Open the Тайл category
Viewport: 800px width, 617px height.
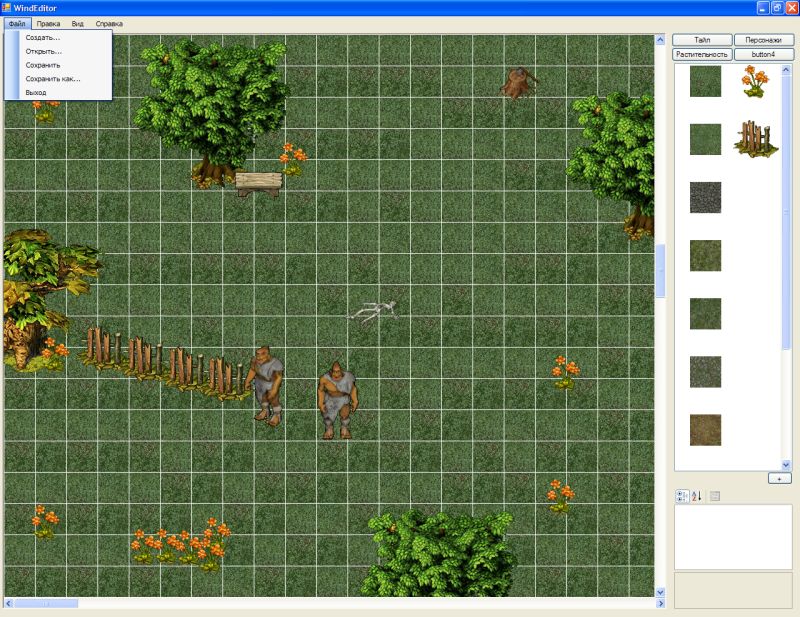click(x=702, y=40)
